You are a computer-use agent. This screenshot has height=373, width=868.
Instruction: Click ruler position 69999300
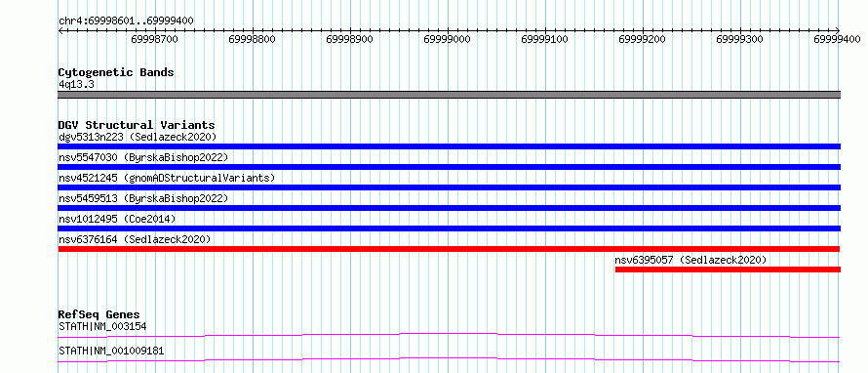pos(739,39)
